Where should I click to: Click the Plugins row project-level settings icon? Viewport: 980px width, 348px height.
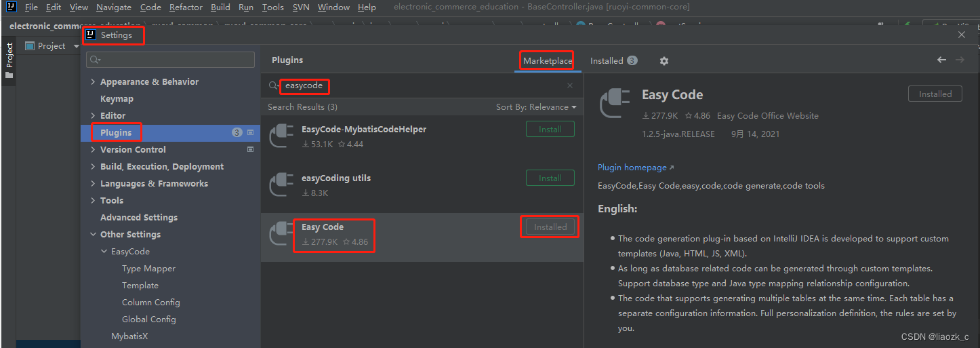tap(250, 132)
